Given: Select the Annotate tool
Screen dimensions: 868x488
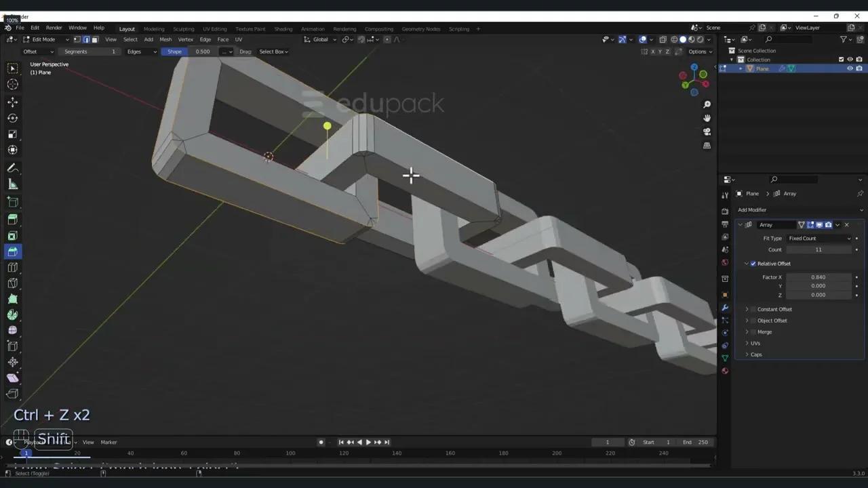Looking at the screenshot, I should pos(12,167).
